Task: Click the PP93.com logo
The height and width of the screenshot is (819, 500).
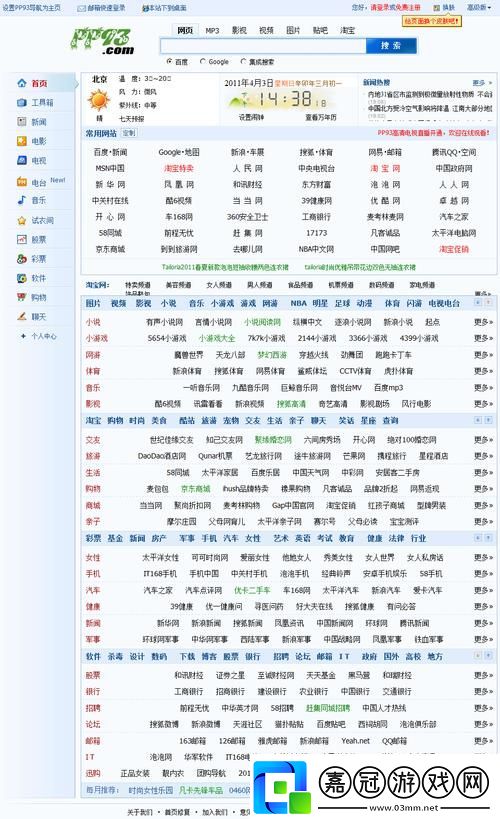Action: click(102, 41)
